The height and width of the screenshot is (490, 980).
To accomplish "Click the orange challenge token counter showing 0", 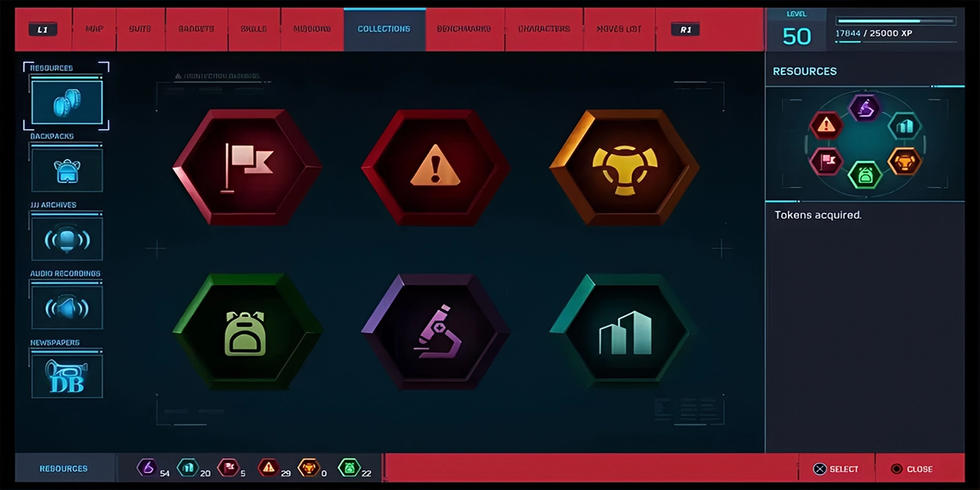I will pyautogui.click(x=312, y=468).
